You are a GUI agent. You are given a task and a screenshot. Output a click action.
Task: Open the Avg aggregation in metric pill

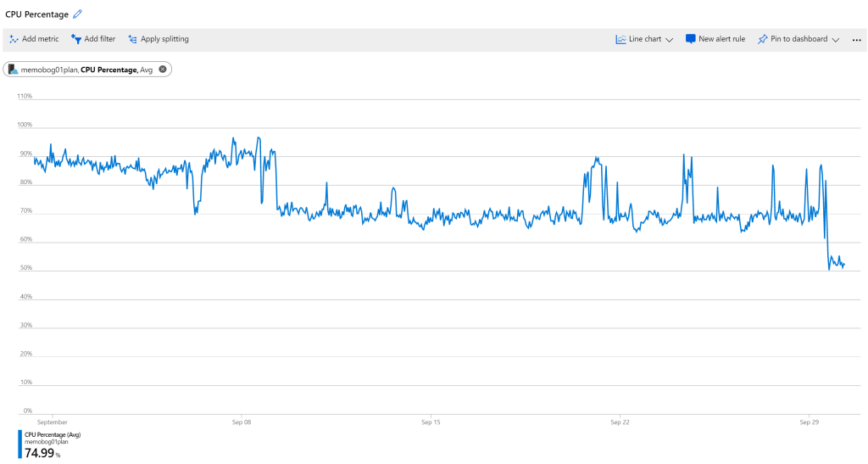pyautogui.click(x=147, y=70)
